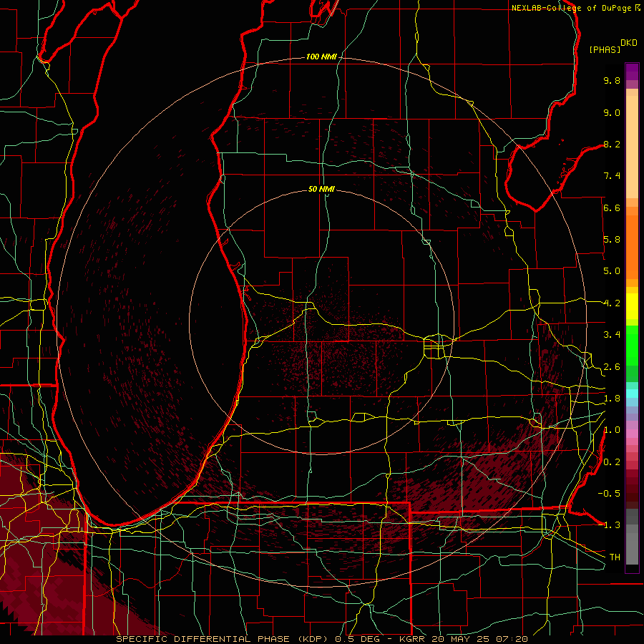Screen dimensions: 644x644
Task: Click the 1.0 scale value
Action: (612, 430)
